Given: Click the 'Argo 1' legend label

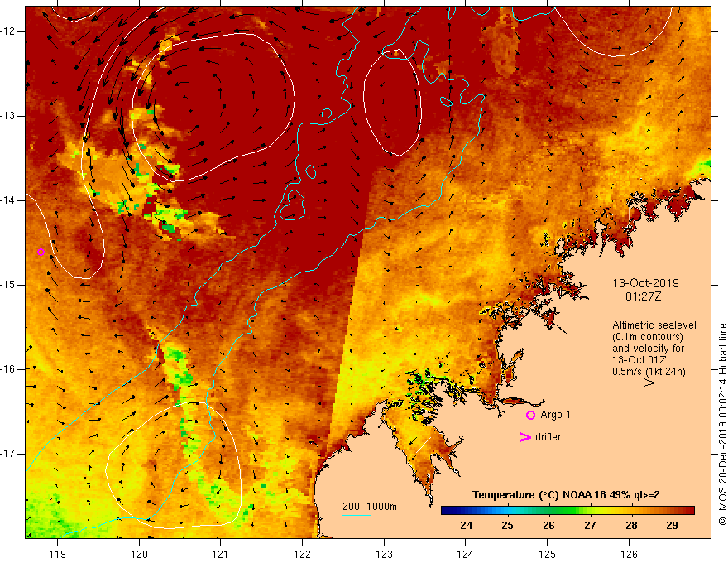Looking at the screenshot, I should (555, 415).
